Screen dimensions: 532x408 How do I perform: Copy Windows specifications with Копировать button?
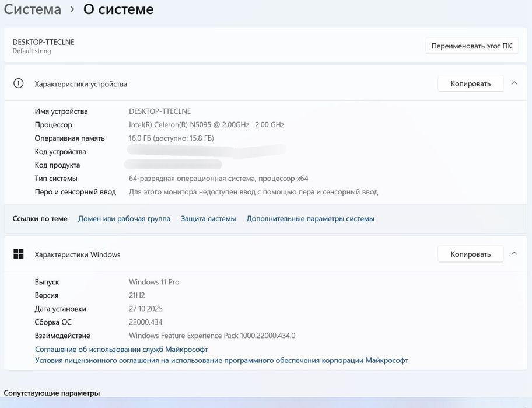(x=470, y=254)
